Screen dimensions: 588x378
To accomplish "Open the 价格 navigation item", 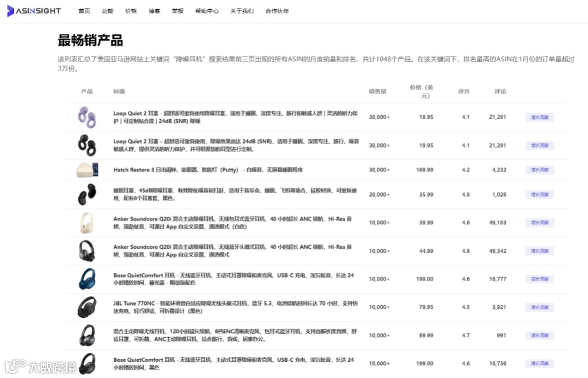I will click(131, 11).
